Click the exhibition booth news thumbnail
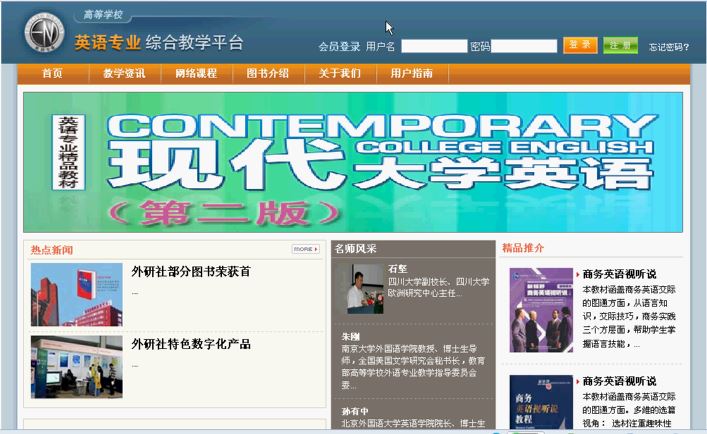 coord(77,367)
